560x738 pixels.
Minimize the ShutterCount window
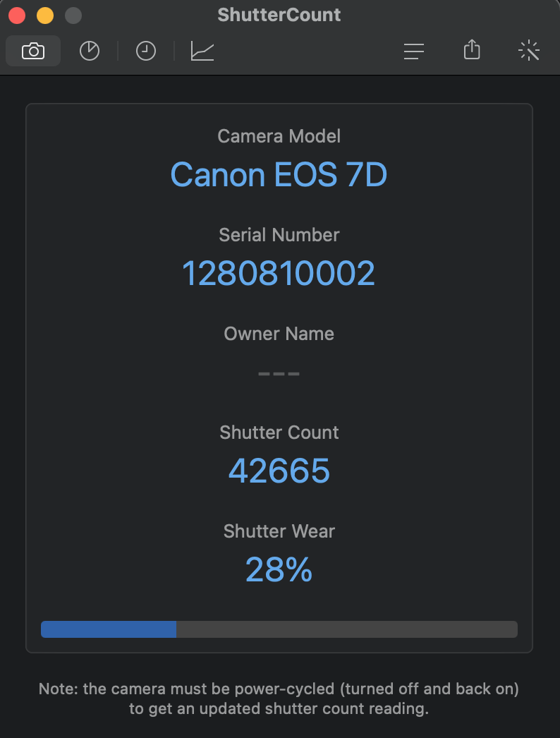[x=45, y=16]
